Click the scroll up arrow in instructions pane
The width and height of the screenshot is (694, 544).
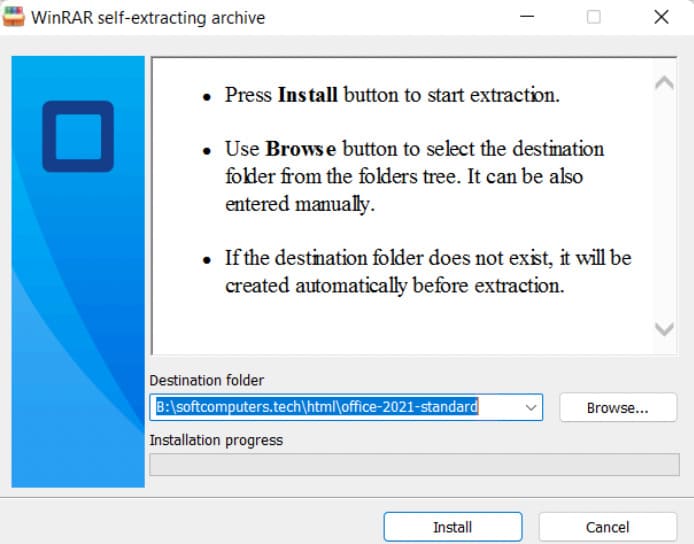point(663,84)
